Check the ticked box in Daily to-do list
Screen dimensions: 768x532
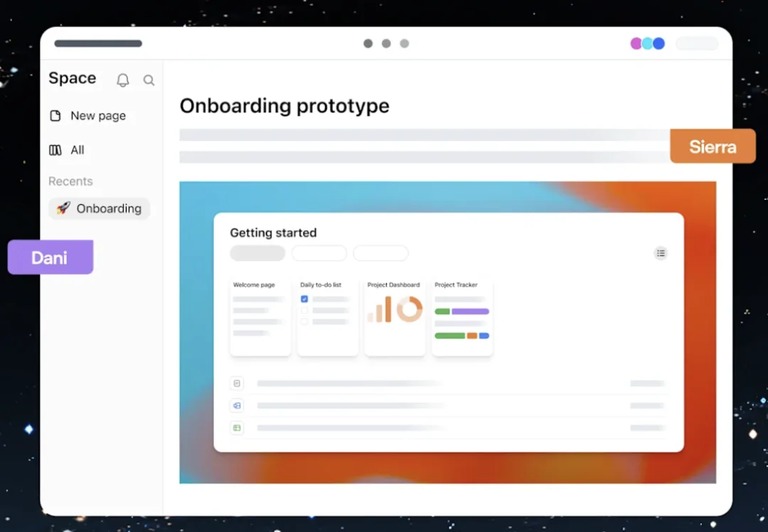[304, 299]
